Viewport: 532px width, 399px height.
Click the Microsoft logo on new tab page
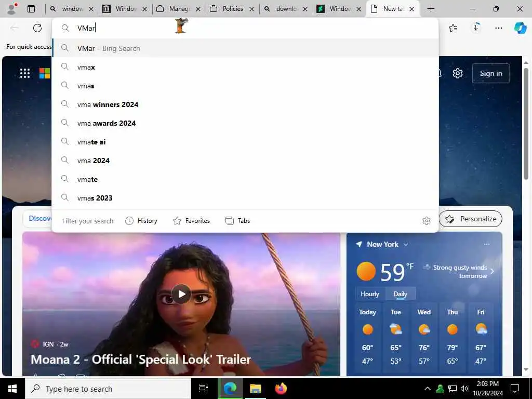(x=45, y=73)
